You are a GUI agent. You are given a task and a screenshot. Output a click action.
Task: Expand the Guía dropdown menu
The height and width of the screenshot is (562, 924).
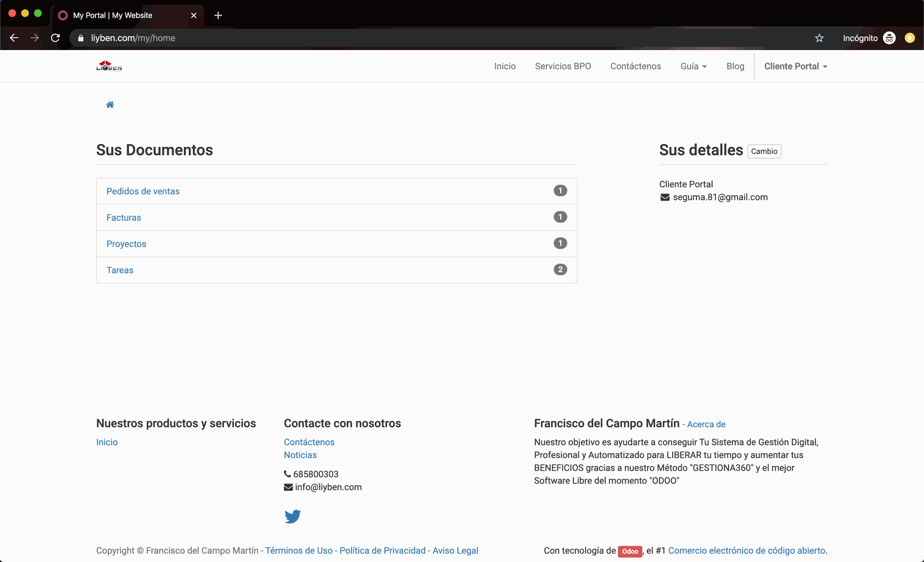tap(693, 66)
